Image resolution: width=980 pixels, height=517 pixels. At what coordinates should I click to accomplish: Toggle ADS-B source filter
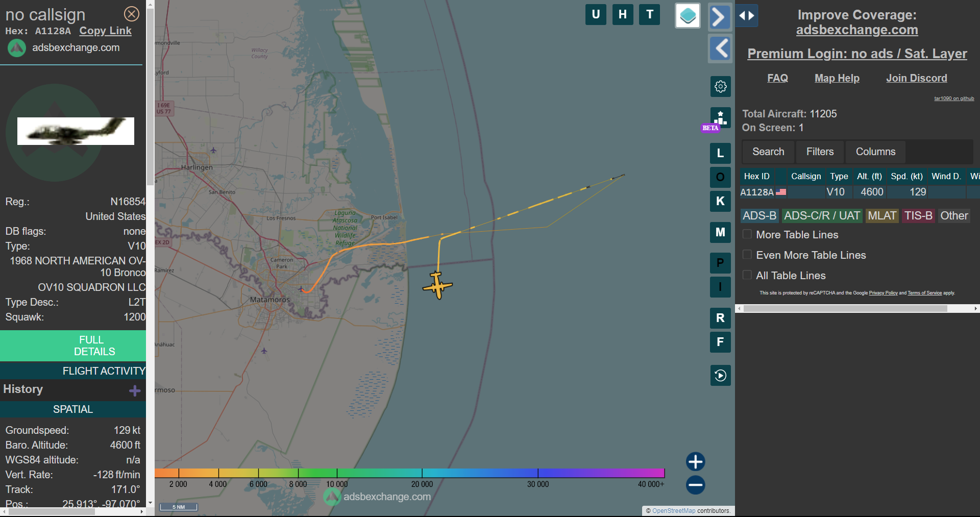pos(759,216)
